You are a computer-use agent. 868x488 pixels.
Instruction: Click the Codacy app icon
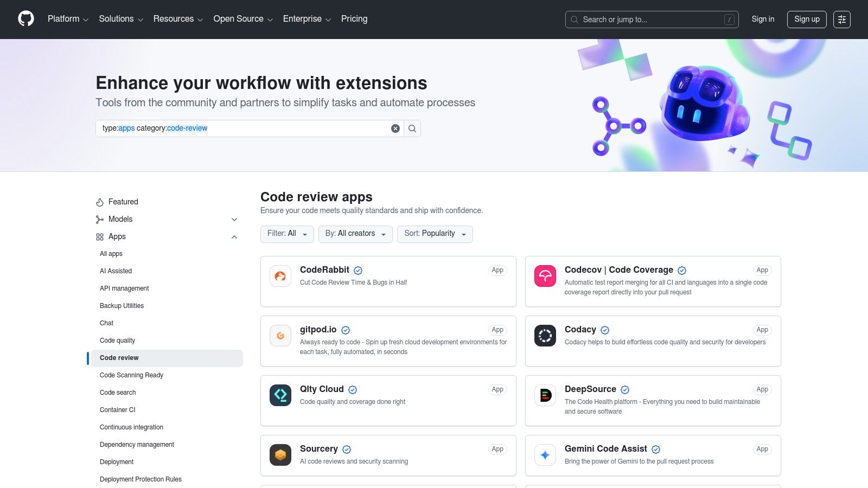(545, 336)
